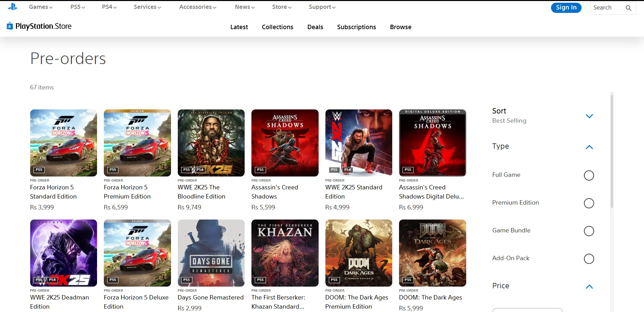Click WWE 2K25 Deadman Edition title

[x=59, y=302]
